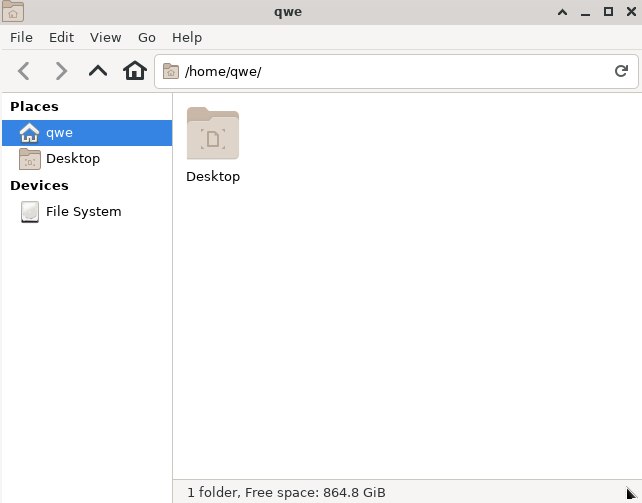The width and height of the screenshot is (642, 503).
Task: Open the File menu
Action: click(21, 38)
